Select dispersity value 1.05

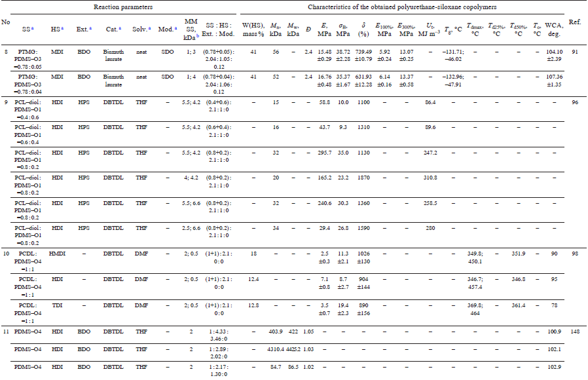tap(308, 332)
